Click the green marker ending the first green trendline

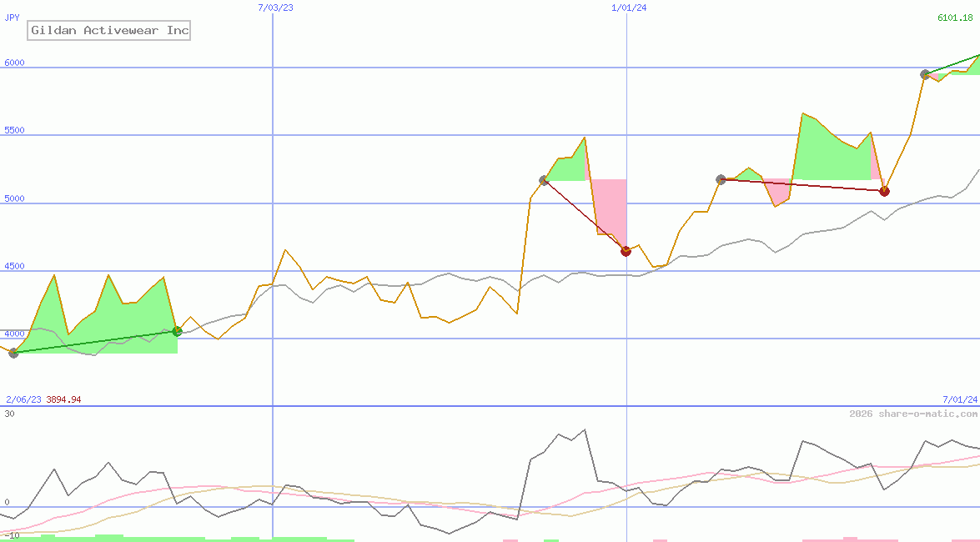tap(177, 331)
